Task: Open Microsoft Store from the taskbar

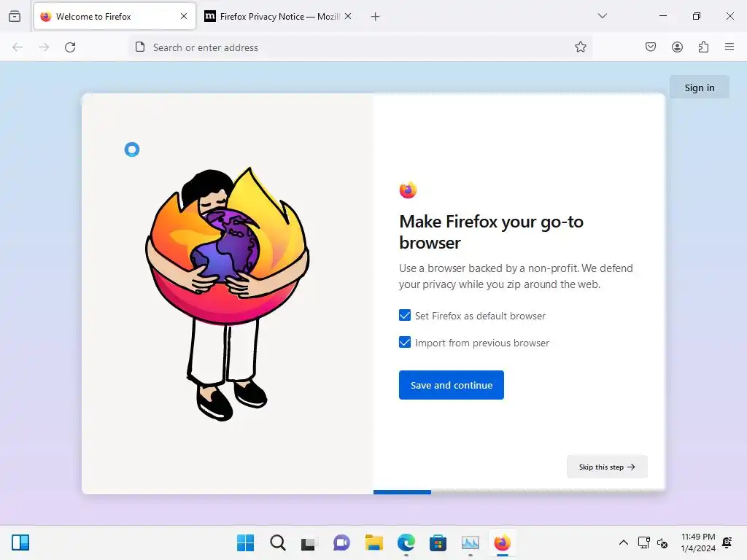Action: [438, 542]
